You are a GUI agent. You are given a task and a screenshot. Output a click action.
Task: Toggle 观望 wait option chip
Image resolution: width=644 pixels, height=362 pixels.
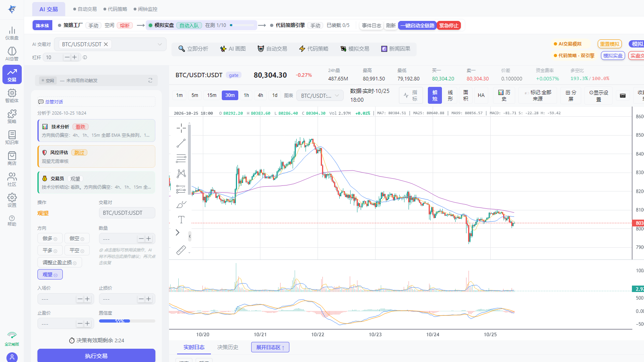coord(50,274)
